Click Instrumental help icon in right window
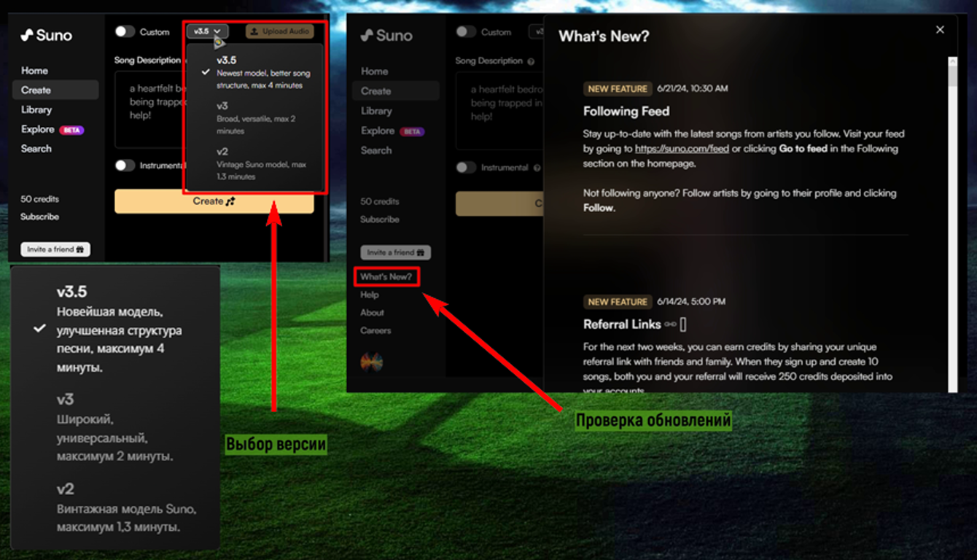Viewport: 977px width, 560px height. 537,168
